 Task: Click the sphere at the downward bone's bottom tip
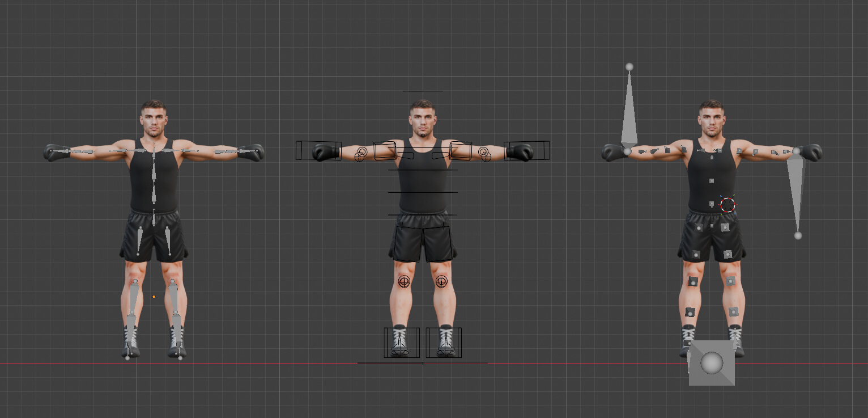point(798,235)
